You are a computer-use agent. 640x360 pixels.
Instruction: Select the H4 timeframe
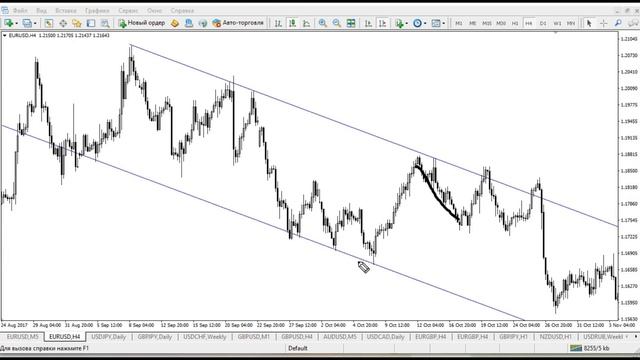point(529,24)
